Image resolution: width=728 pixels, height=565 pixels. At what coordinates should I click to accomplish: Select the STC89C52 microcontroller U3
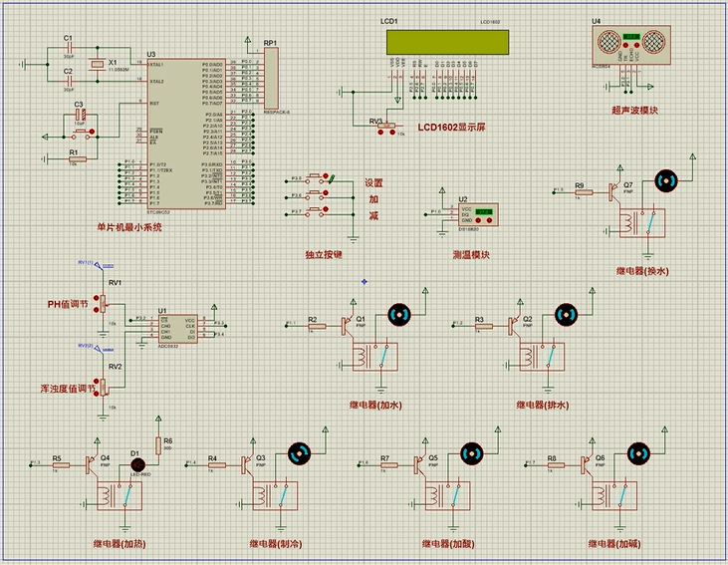(186, 134)
